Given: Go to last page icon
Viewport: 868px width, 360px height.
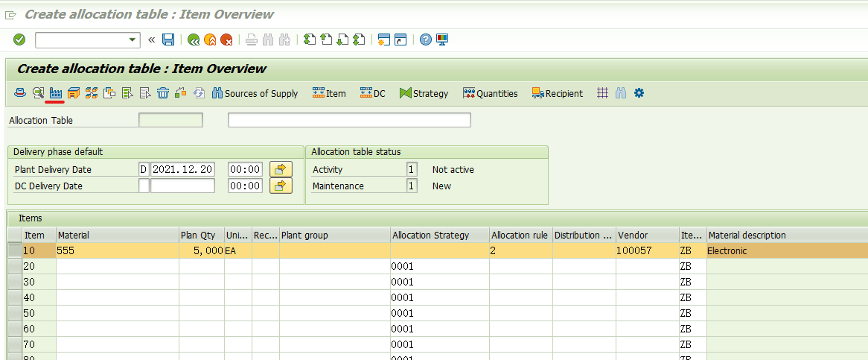Looking at the screenshot, I should coord(360,40).
